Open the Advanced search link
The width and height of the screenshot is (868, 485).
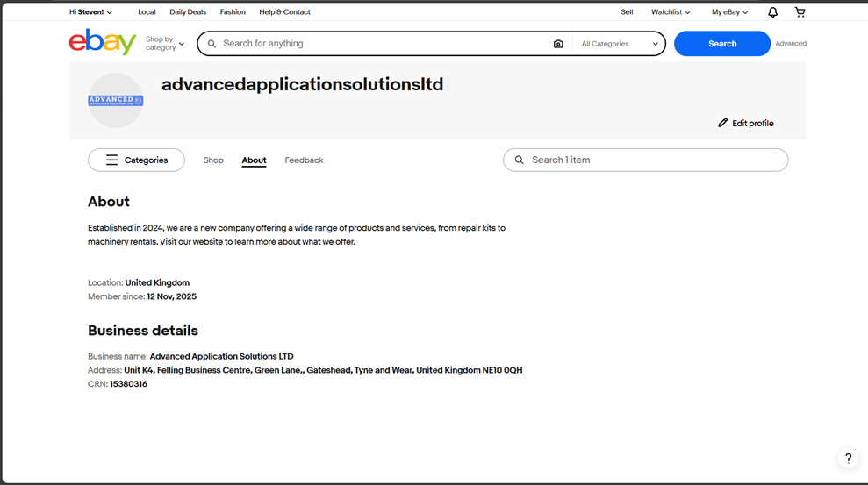coord(790,44)
